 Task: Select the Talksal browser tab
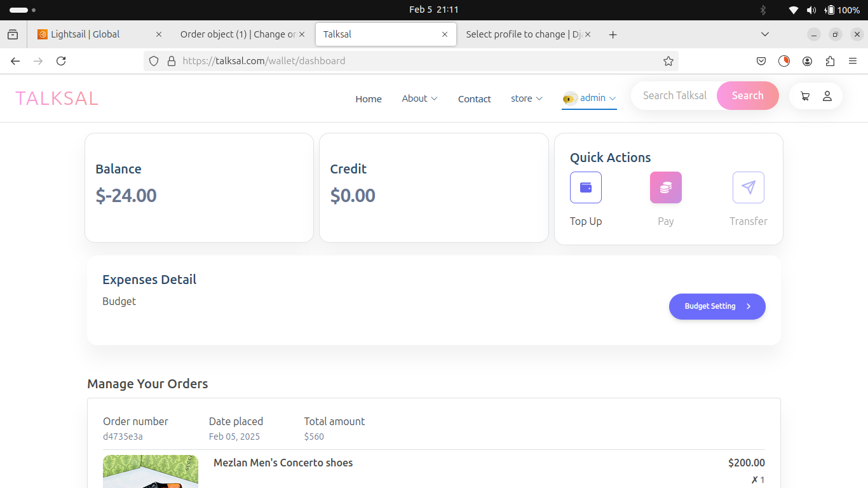[386, 34]
